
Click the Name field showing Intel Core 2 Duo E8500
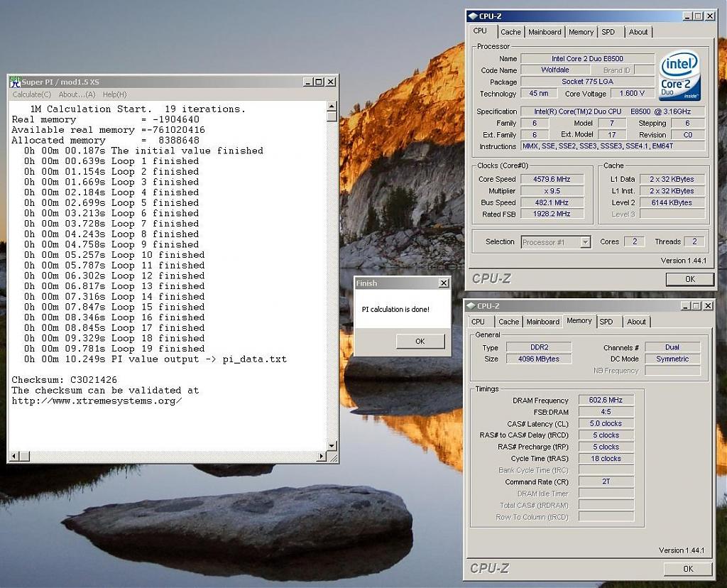click(x=587, y=58)
